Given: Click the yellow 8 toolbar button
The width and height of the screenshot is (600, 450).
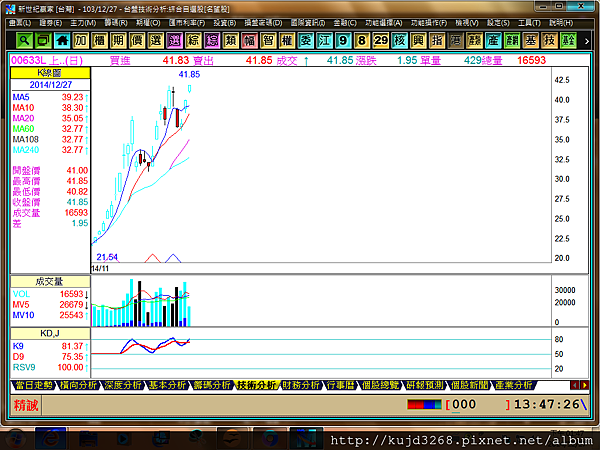Looking at the screenshot, I should 362,40.
